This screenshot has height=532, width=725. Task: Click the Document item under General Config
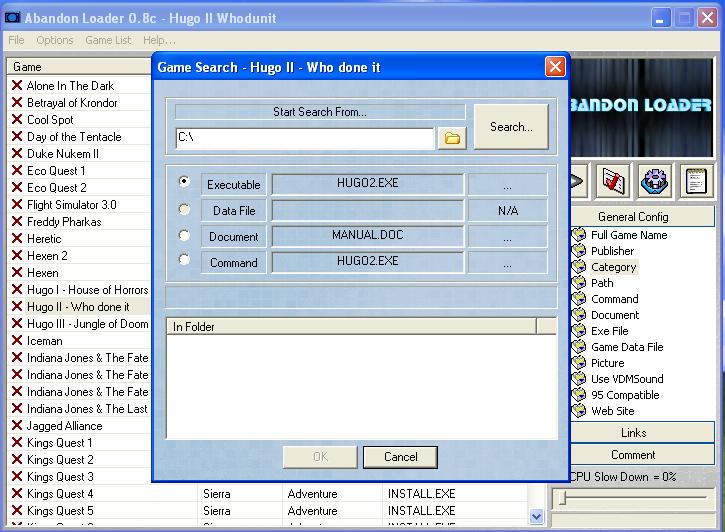point(615,315)
